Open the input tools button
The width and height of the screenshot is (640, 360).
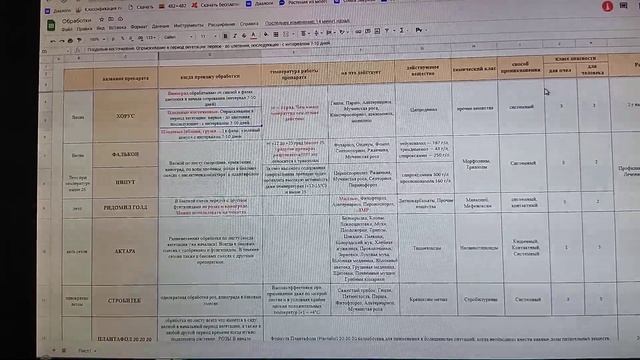pos(419,30)
